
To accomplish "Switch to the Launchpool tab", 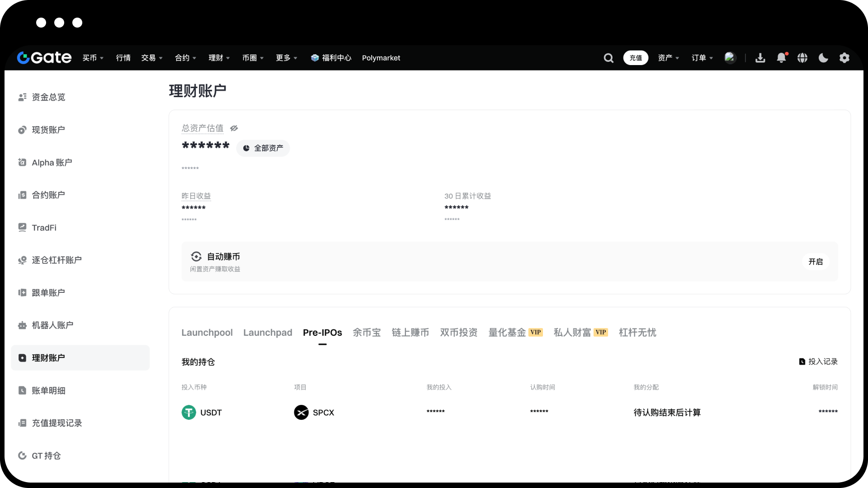I will tap(207, 333).
